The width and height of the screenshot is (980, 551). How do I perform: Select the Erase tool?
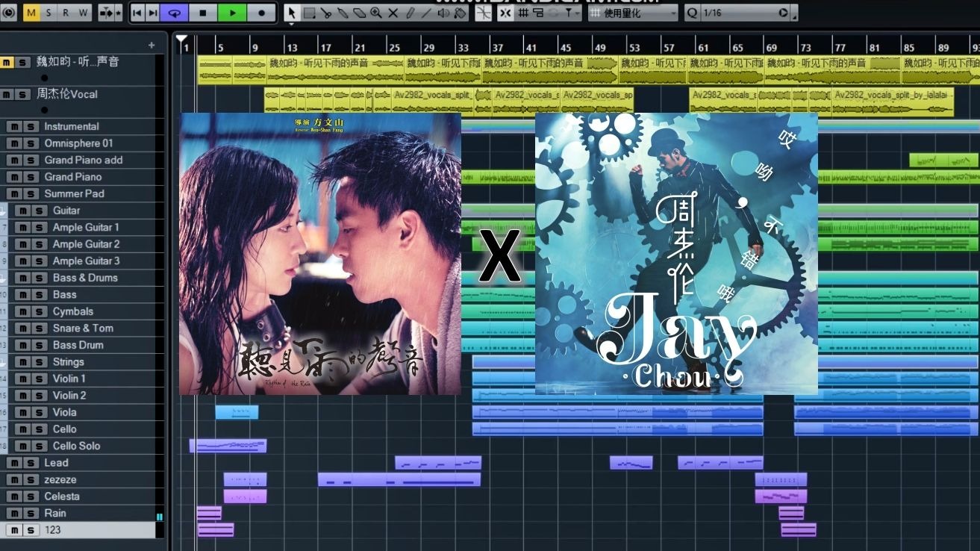pyautogui.click(x=359, y=13)
